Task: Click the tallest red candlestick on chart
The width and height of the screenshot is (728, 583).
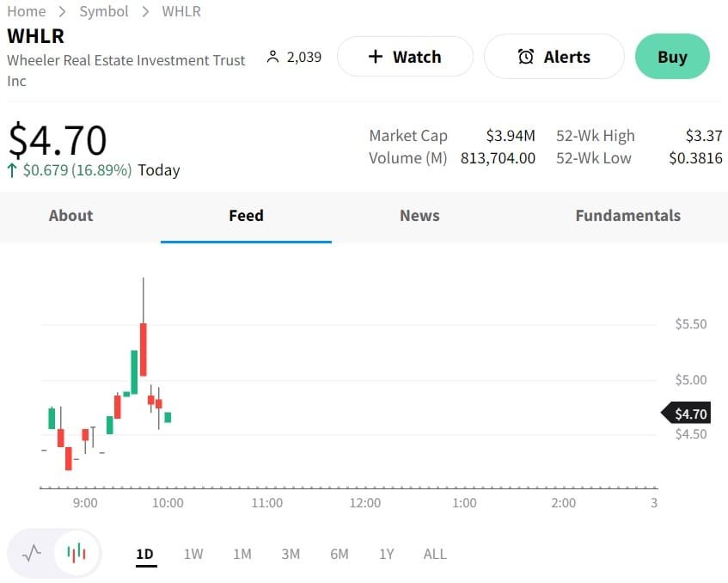Action: pos(144,349)
